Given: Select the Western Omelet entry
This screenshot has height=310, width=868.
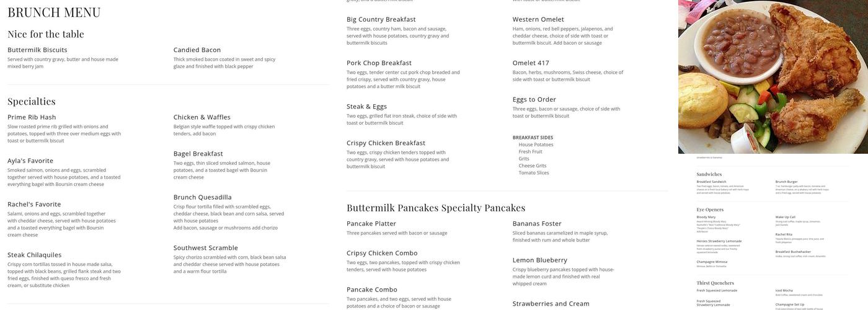Looking at the screenshot, I should tap(538, 19).
